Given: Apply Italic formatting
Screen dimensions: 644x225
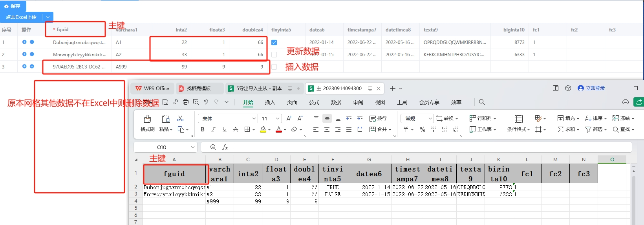Looking at the screenshot, I should 213,129.
